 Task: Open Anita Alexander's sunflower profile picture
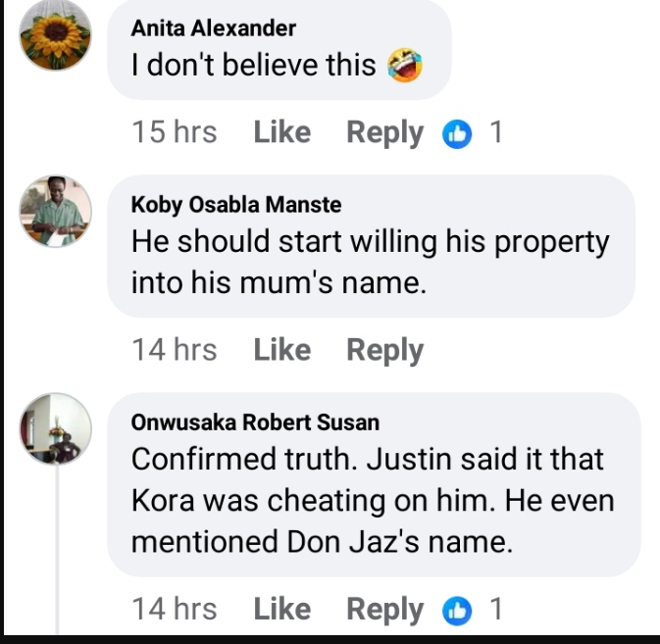[56, 37]
